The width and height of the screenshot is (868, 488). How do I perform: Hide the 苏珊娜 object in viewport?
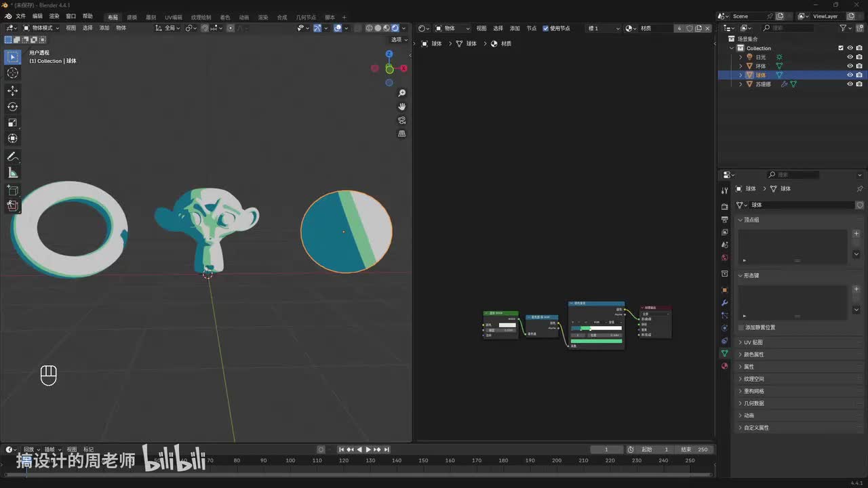pyautogui.click(x=850, y=84)
